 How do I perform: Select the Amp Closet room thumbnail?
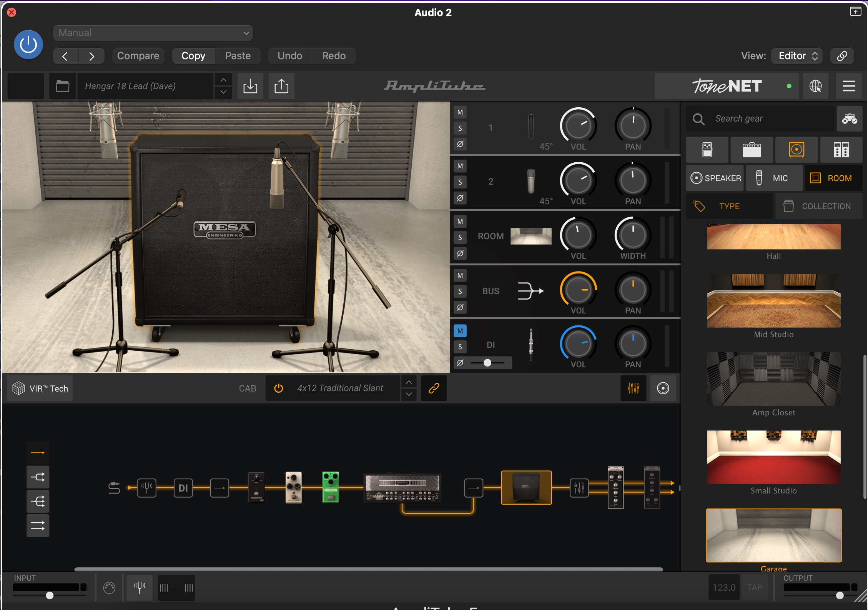pyautogui.click(x=773, y=379)
